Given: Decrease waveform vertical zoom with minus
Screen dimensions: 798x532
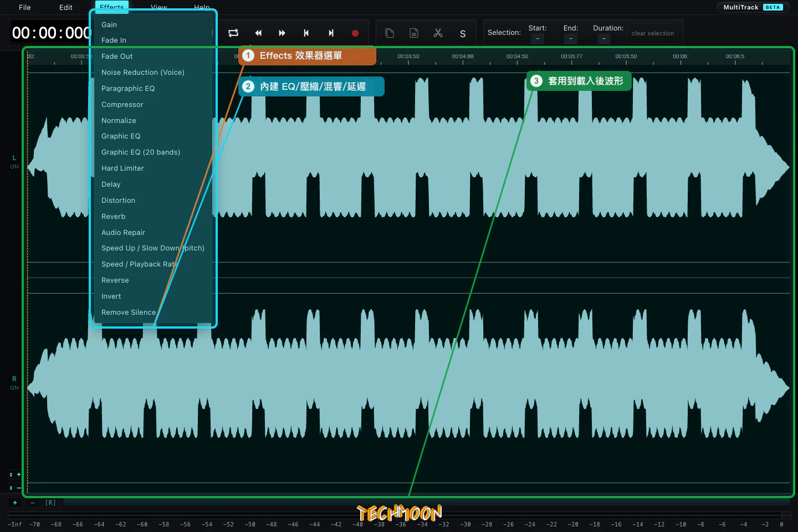Looking at the screenshot, I should point(15,488).
